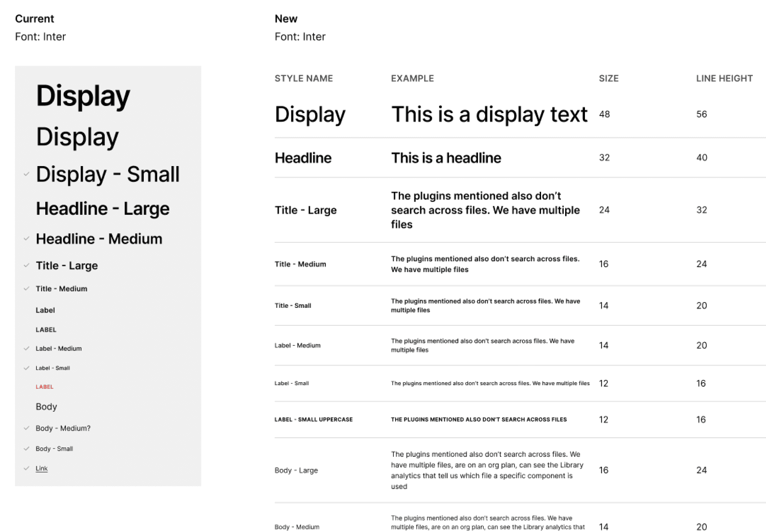Select the LABEL - SMALL UPPERCASE style name
Image resolution: width=766 pixels, height=532 pixels.
[x=313, y=419]
